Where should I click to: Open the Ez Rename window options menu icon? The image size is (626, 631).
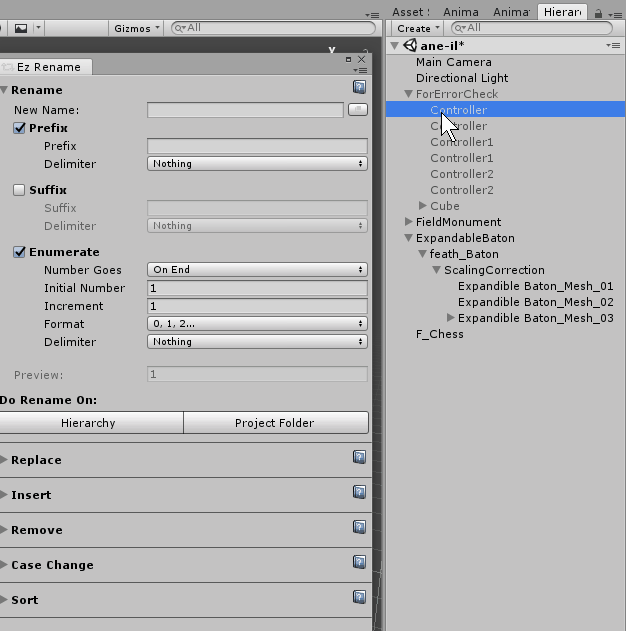360,70
